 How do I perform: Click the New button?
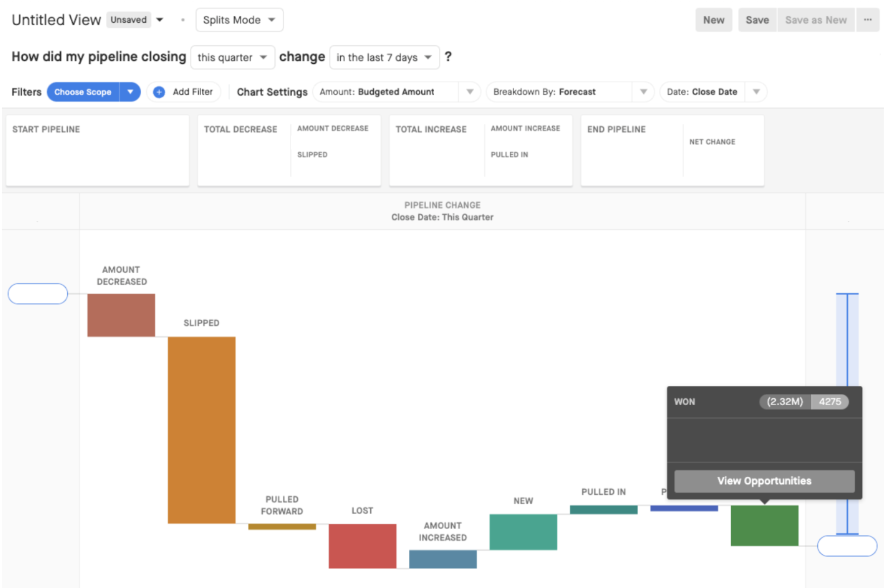[713, 20]
